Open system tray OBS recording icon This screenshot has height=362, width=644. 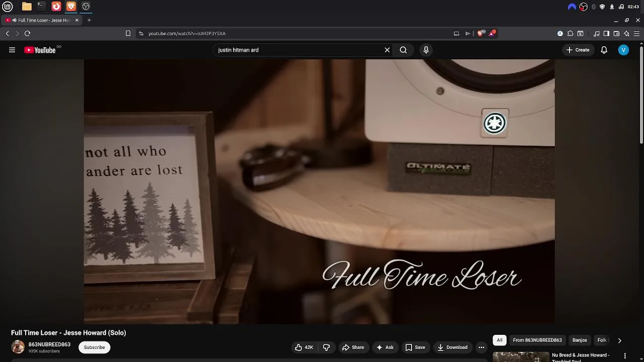584,7
